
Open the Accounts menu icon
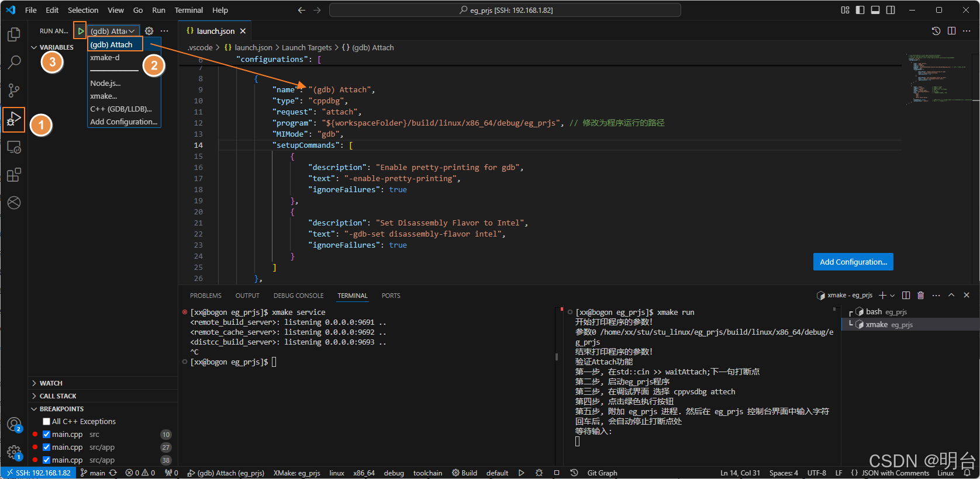point(14,425)
